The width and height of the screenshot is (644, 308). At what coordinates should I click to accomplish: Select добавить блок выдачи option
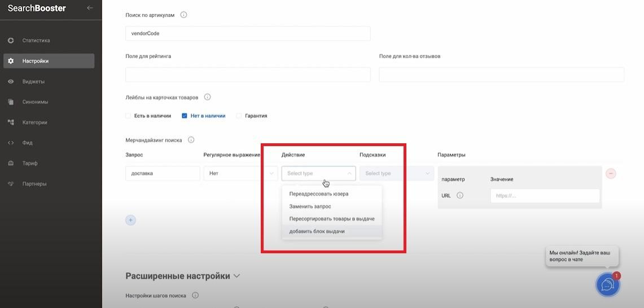[317, 231]
